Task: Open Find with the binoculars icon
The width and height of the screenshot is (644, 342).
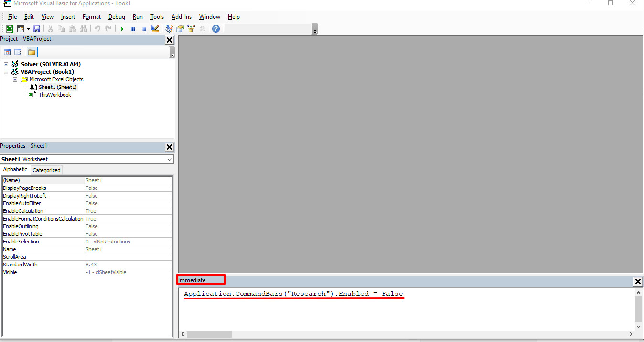Action: click(84, 29)
